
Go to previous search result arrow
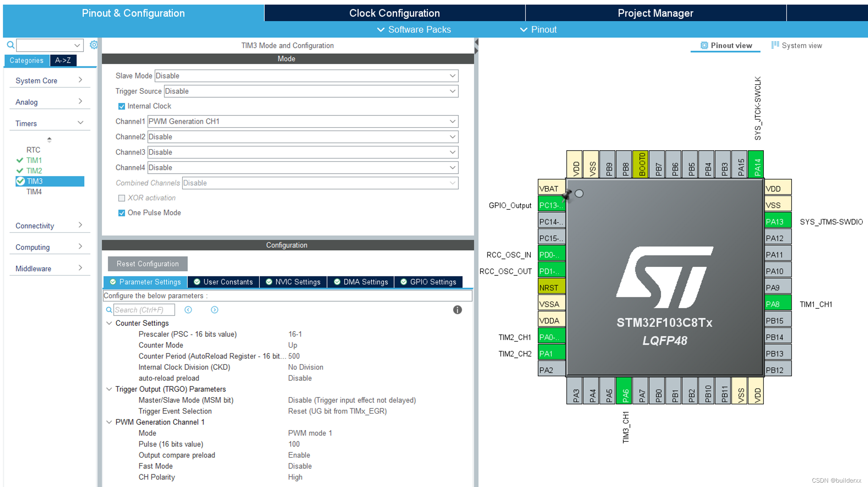[188, 309]
